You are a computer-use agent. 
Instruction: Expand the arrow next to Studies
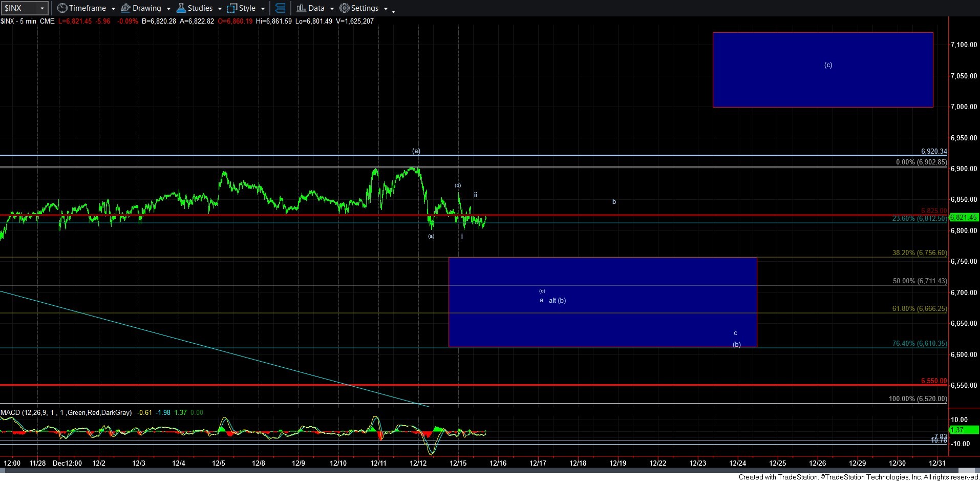220,9
